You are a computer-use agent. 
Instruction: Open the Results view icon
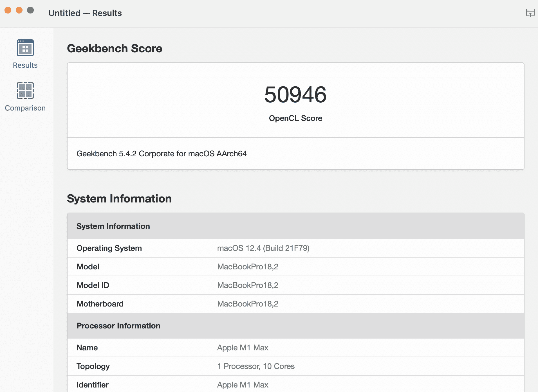pos(25,48)
